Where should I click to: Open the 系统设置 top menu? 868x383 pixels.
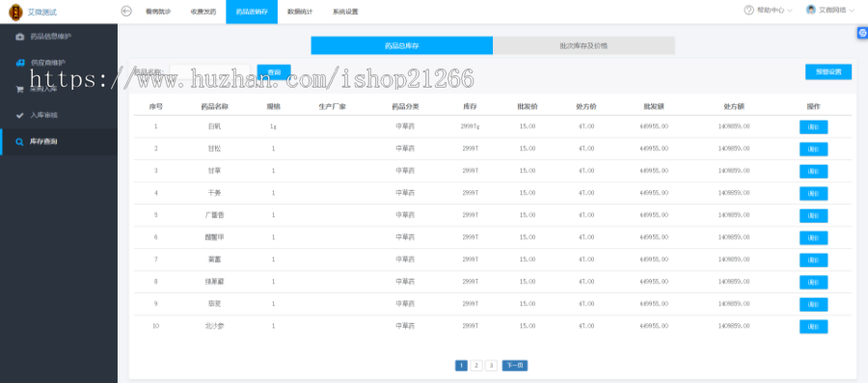coord(345,12)
